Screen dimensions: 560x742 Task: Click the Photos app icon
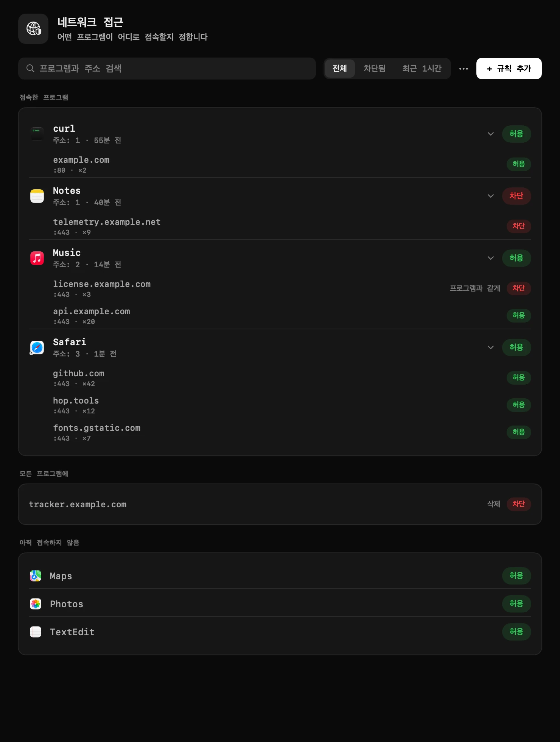pyautogui.click(x=36, y=604)
